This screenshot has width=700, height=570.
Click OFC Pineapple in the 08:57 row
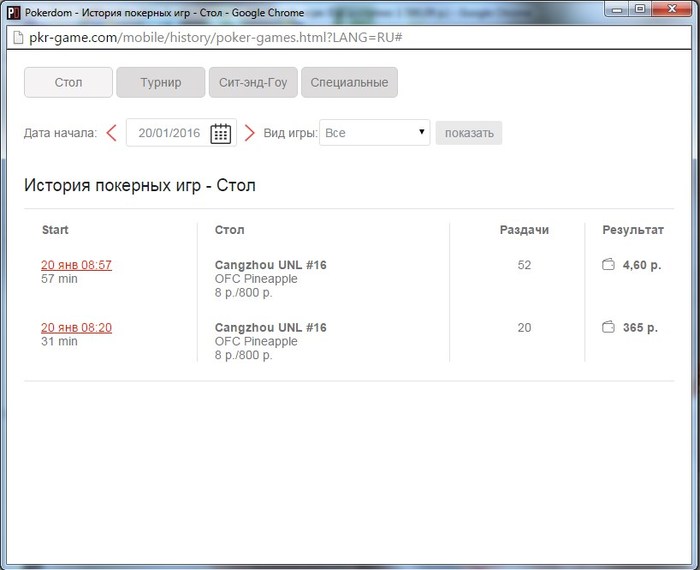[x=256, y=279]
